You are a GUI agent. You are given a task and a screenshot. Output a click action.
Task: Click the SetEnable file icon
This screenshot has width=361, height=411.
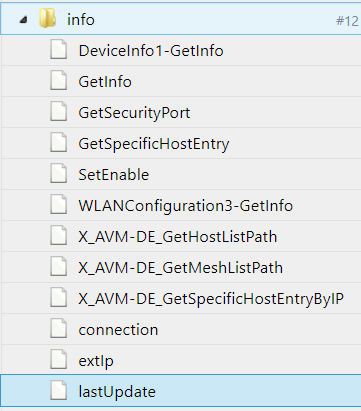tap(59, 174)
